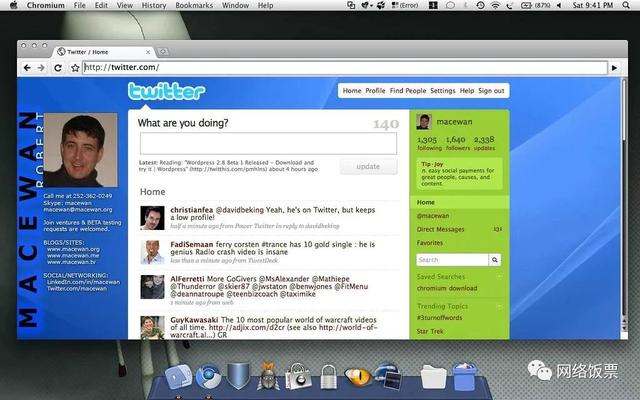The image size is (640, 400).
Task: Click the Sign out link
Action: click(x=491, y=91)
